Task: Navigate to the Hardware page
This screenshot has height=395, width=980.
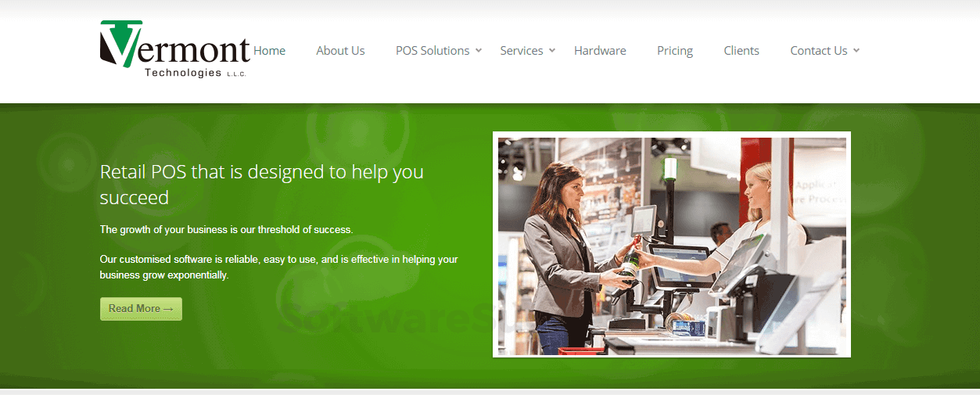Action: (600, 50)
